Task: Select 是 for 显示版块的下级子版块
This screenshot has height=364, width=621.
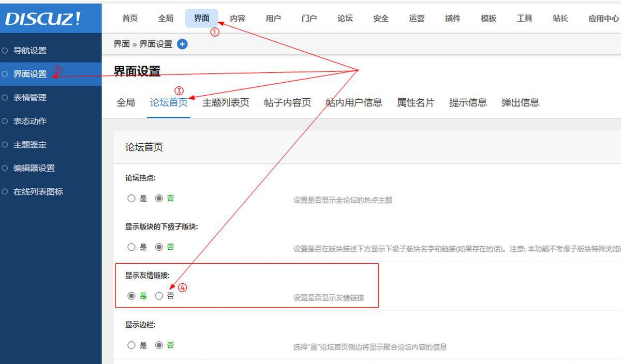Action: [x=131, y=247]
